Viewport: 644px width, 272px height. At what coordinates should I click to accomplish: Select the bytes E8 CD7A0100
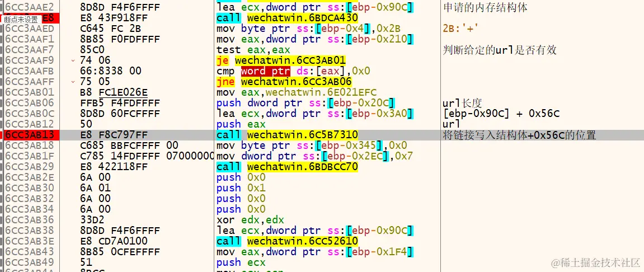point(114,241)
